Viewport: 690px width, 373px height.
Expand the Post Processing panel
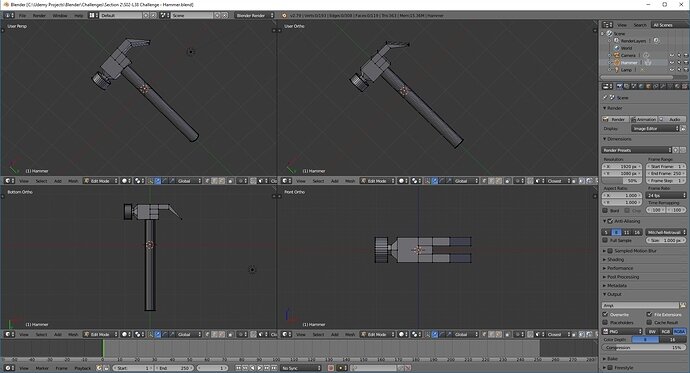(x=620, y=277)
